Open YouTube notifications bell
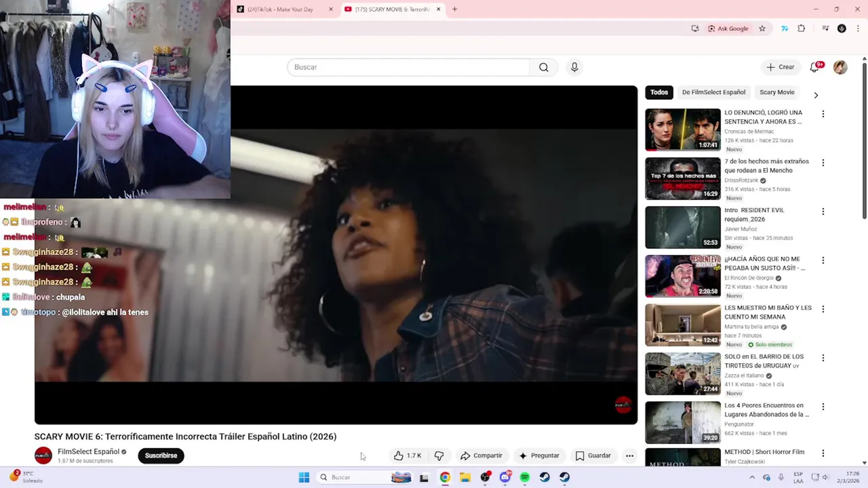Viewport: 868px width, 488px height. click(815, 67)
